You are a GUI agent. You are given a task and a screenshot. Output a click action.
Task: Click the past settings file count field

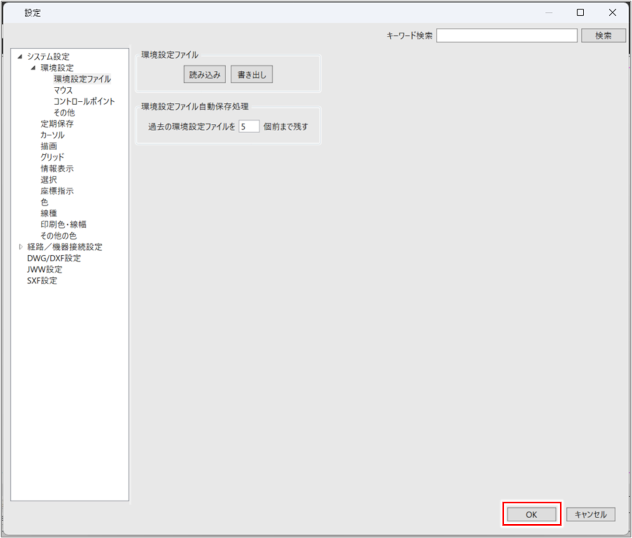coord(249,127)
